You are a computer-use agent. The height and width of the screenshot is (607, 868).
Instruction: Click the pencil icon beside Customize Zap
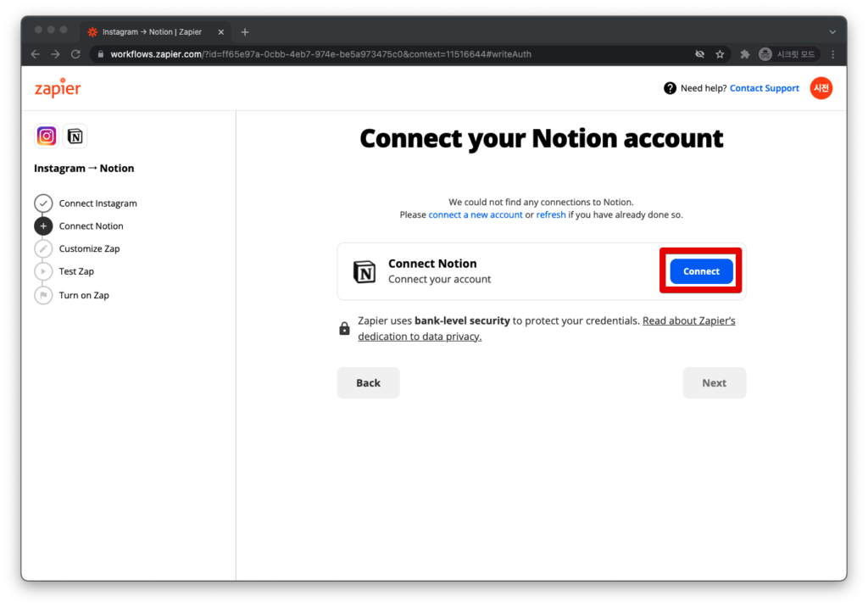43,248
